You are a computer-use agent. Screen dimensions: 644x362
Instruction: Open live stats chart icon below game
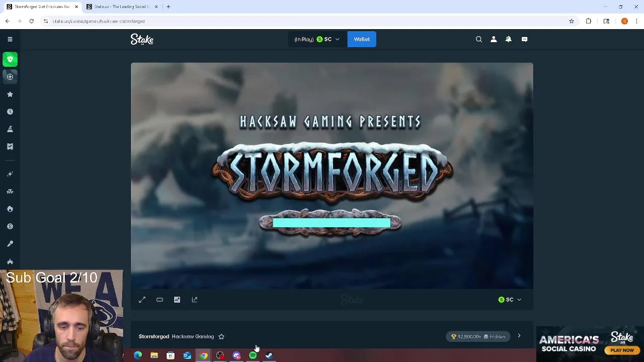pos(177,300)
